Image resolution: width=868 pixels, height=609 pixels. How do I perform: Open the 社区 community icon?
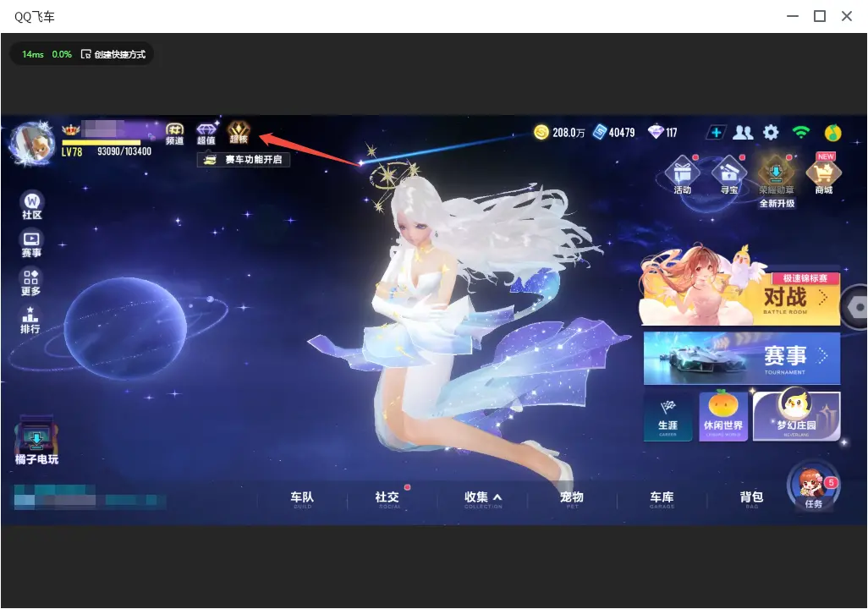[x=31, y=206]
